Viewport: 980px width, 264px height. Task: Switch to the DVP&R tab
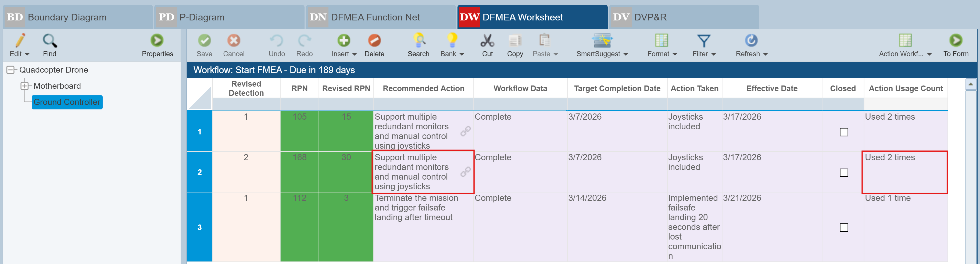[683, 17]
